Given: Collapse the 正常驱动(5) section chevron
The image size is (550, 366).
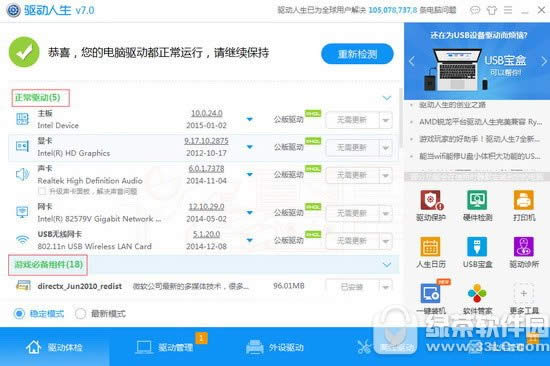Looking at the screenshot, I should 387,98.
